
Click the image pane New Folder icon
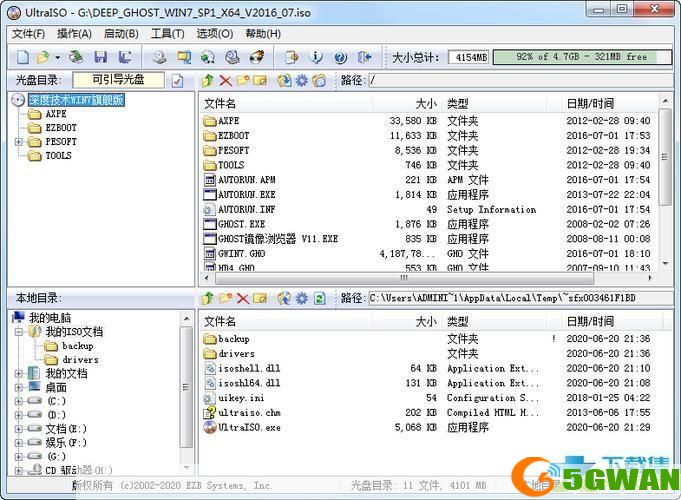pyautogui.click(x=243, y=80)
